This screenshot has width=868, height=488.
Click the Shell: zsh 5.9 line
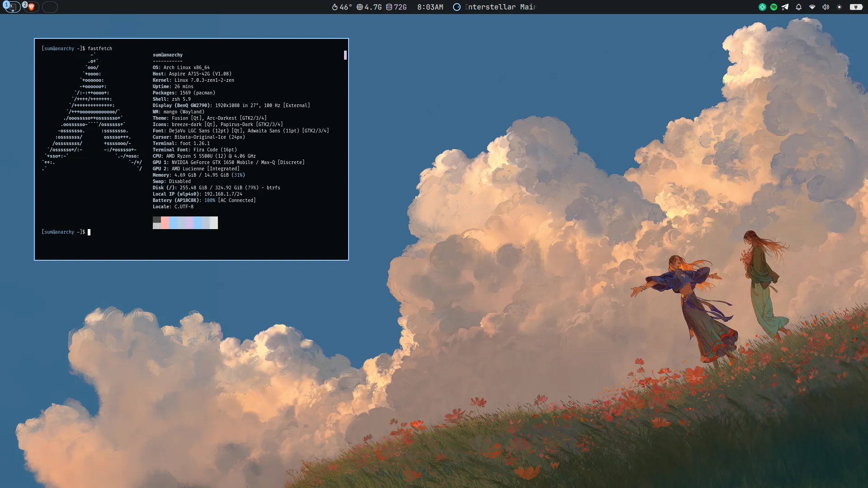tap(172, 99)
